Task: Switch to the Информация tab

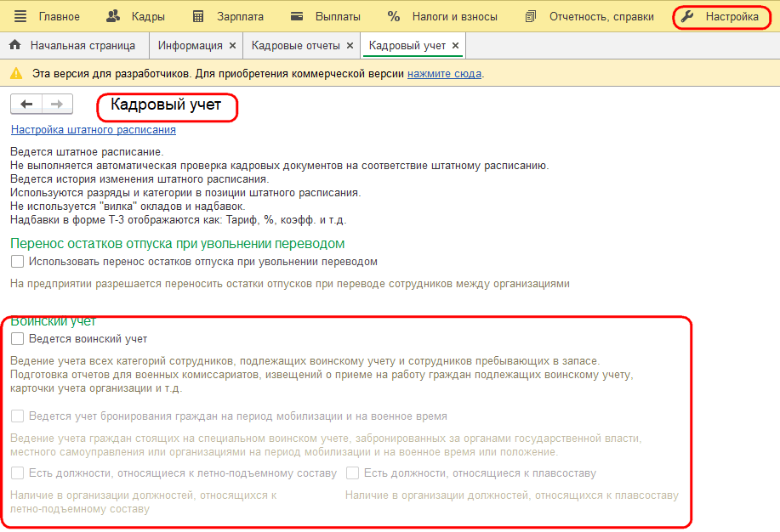Action: [x=190, y=46]
